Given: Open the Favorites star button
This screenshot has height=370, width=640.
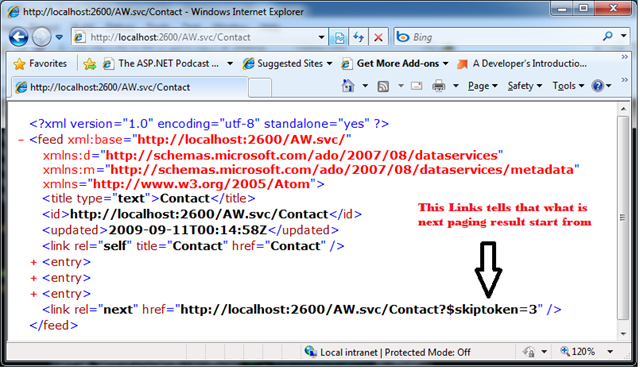Looking at the screenshot, I should (x=40, y=64).
